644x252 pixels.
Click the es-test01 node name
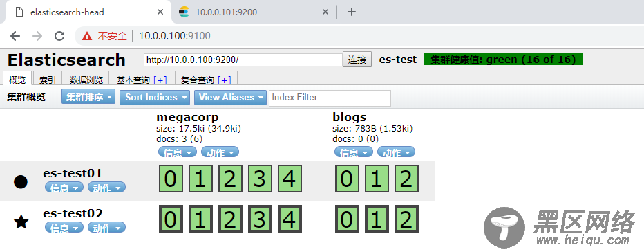point(73,173)
